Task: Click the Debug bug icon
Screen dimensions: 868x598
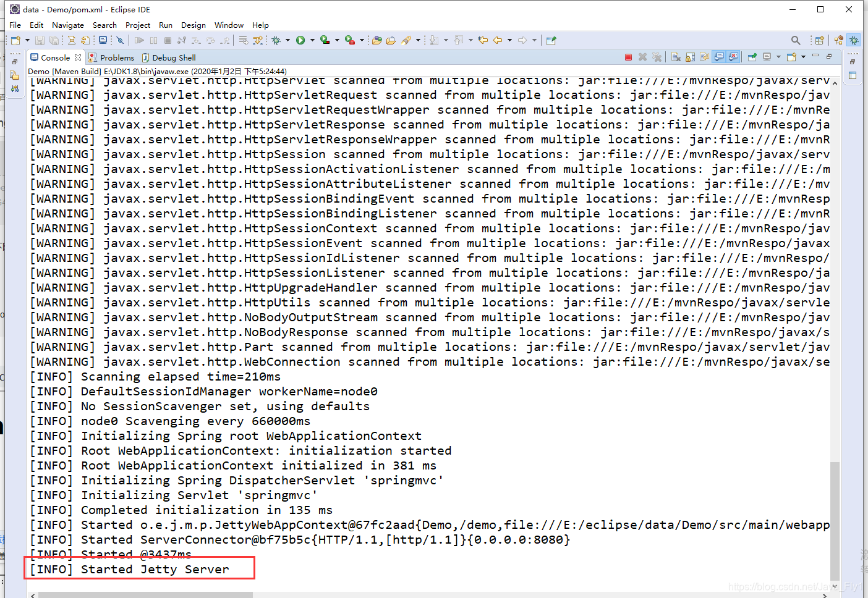Action: (x=276, y=40)
